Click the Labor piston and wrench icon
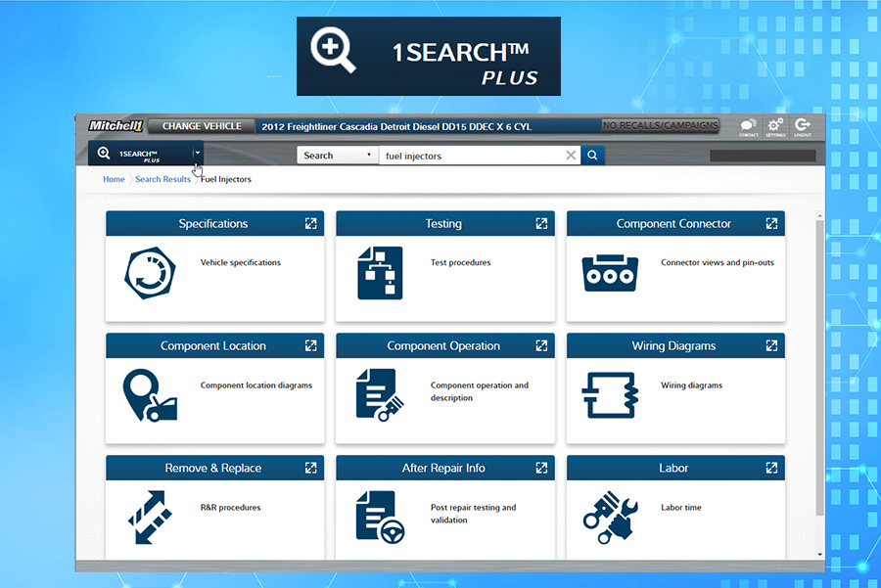This screenshot has width=881, height=588. (609, 517)
